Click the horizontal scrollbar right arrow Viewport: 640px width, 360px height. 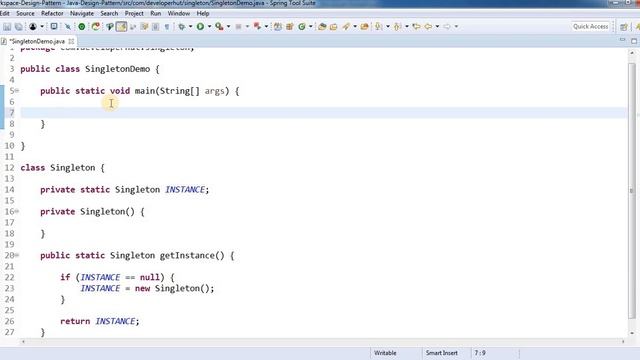tap(623, 341)
